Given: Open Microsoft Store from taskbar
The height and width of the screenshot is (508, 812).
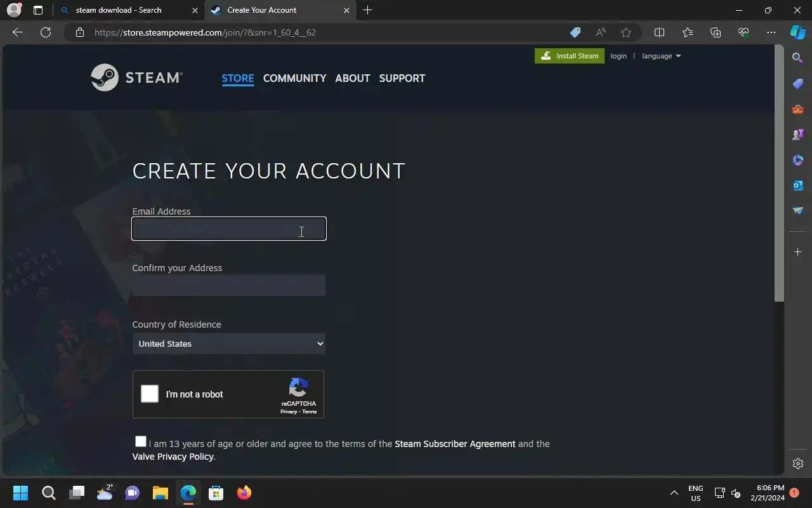Looking at the screenshot, I should click(216, 493).
